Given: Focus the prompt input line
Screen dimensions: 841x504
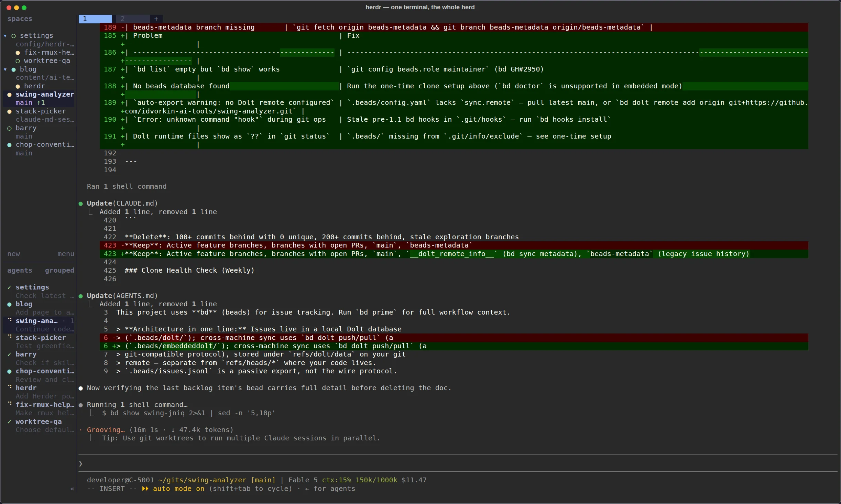Looking at the screenshot, I should (x=458, y=464).
